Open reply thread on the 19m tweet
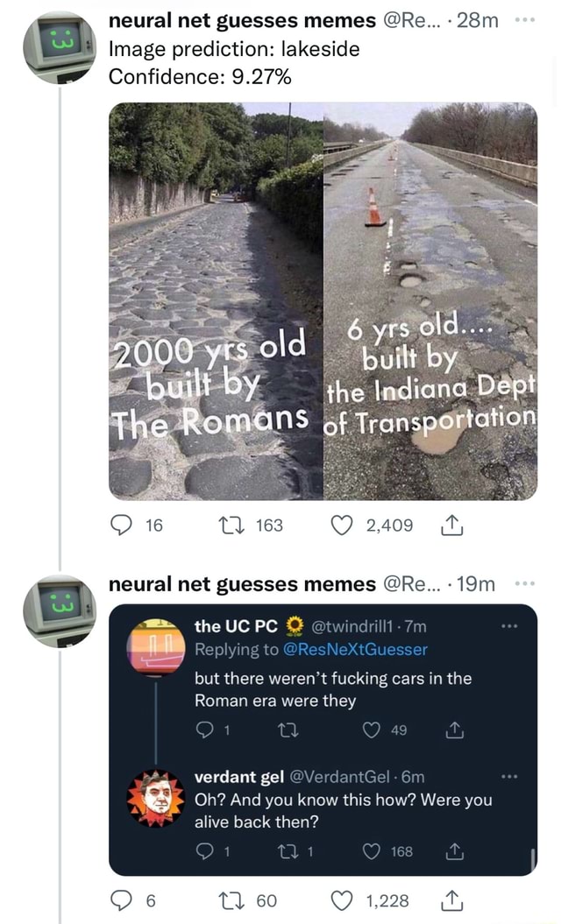 pyautogui.click(x=122, y=900)
